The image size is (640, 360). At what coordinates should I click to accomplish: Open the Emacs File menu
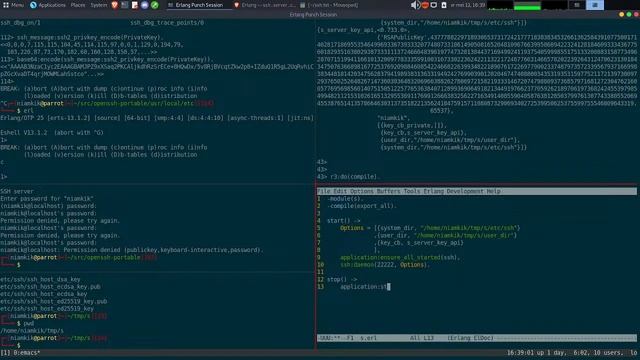click(x=324, y=191)
